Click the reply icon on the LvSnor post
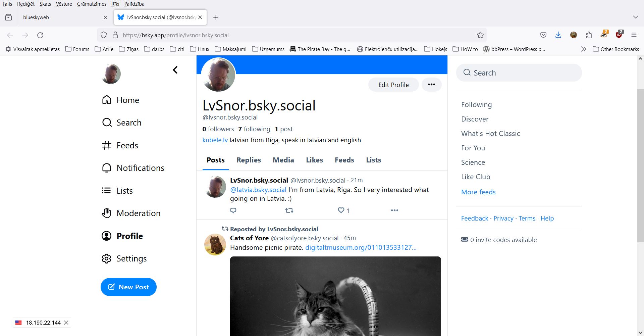 point(233,210)
